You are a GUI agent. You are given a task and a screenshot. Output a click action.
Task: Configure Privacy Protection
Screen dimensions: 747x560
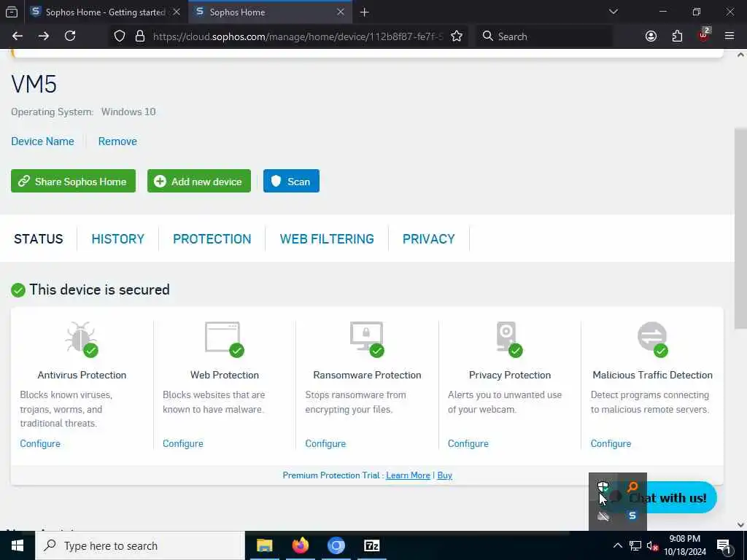point(468,443)
